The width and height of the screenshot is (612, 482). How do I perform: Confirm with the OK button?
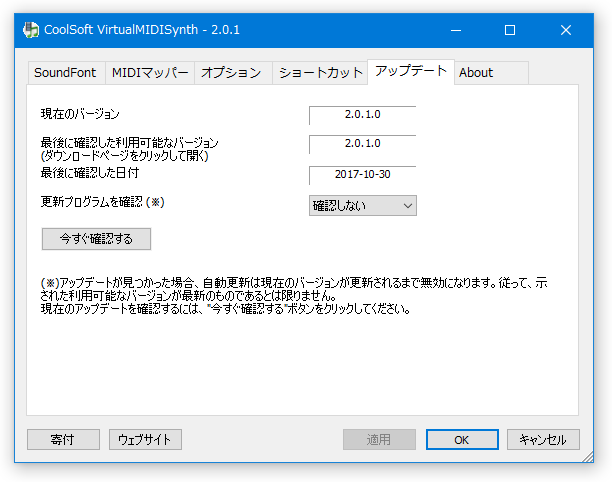pyautogui.click(x=462, y=439)
